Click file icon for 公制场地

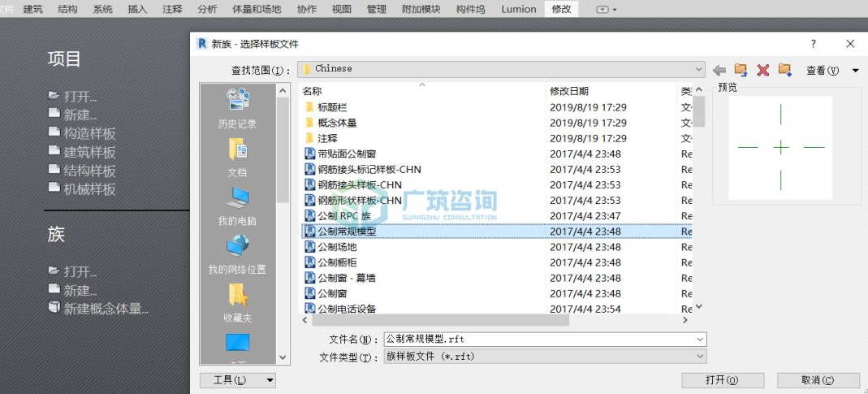310,247
